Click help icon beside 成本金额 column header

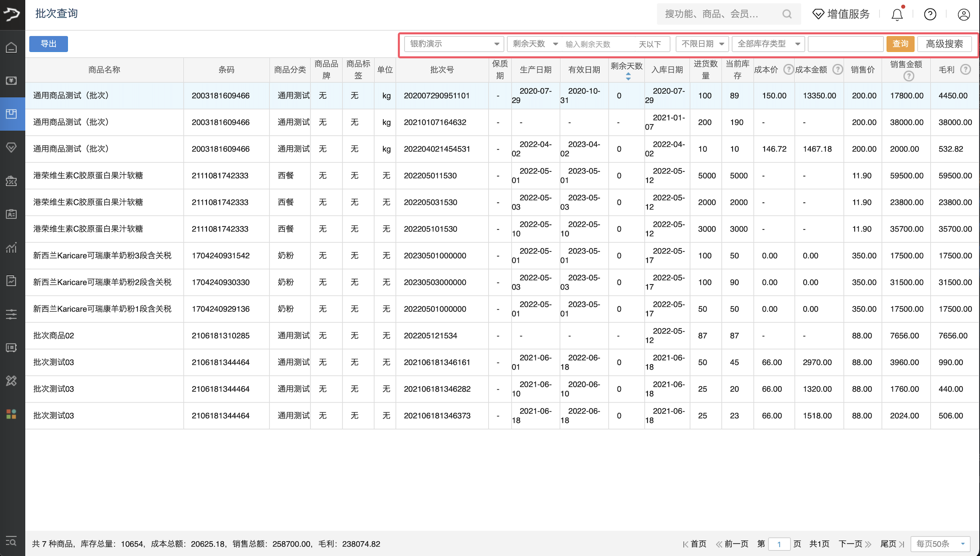click(837, 69)
